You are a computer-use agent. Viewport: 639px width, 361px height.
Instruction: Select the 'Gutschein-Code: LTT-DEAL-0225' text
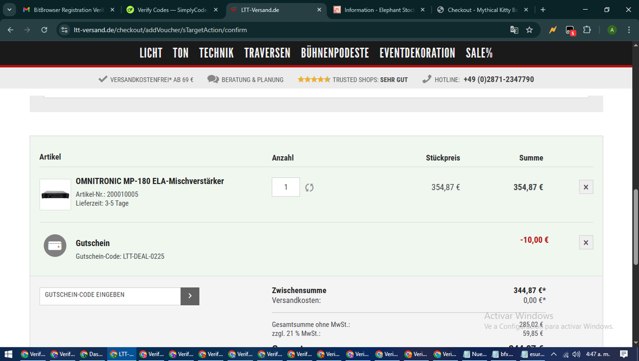[x=120, y=256]
